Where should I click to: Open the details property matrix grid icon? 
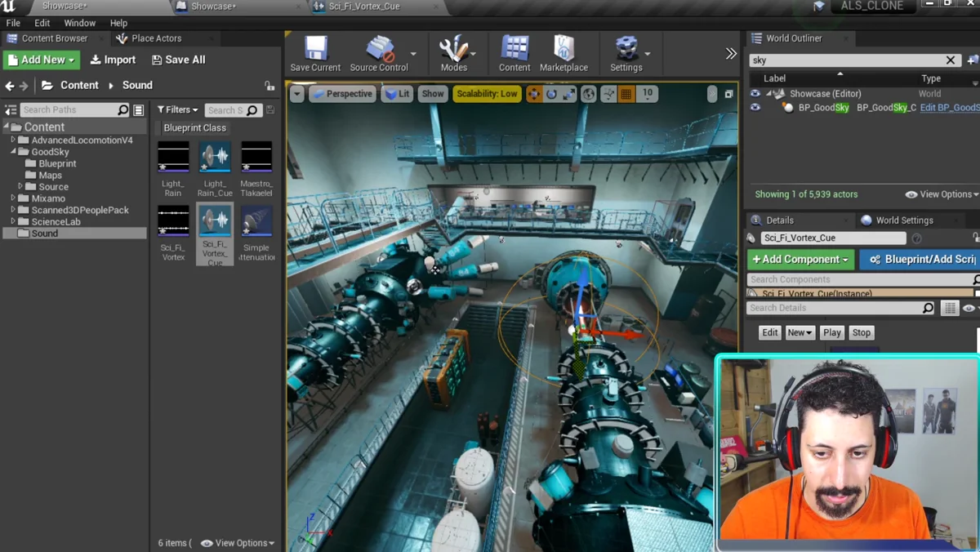[950, 308]
